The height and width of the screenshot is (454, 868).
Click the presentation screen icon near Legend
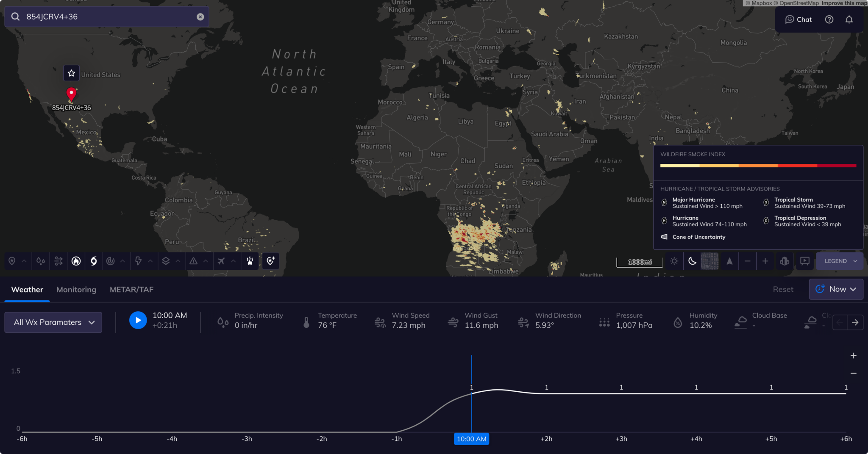click(x=804, y=261)
